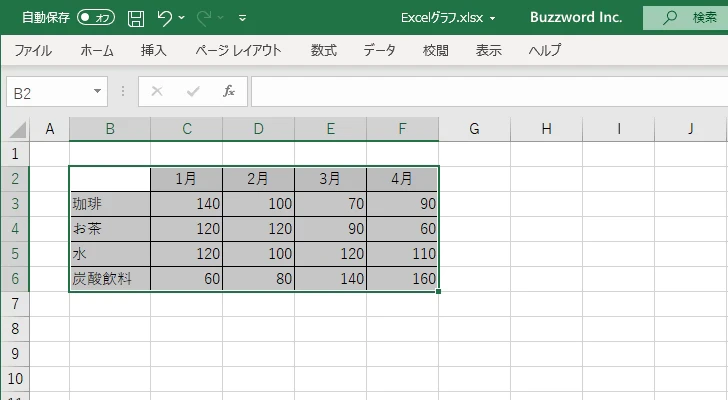The height and width of the screenshot is (400, 728).
Task: Select column G header
Action: [x=474, y=129]
